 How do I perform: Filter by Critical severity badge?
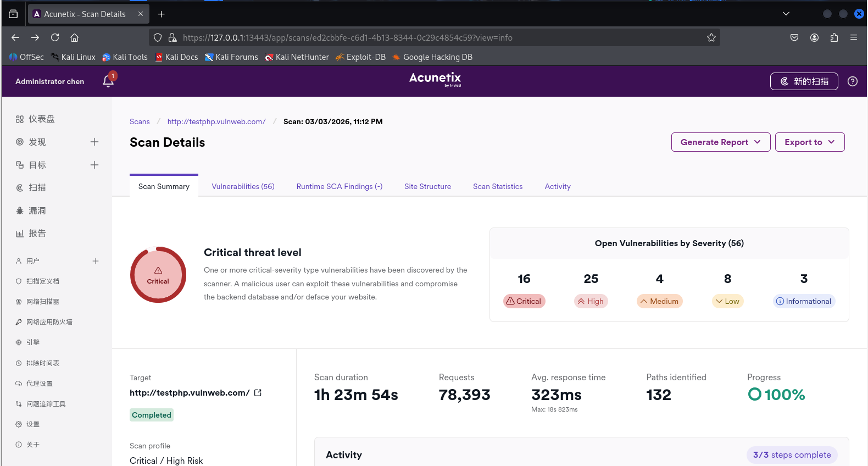[524, 301]
